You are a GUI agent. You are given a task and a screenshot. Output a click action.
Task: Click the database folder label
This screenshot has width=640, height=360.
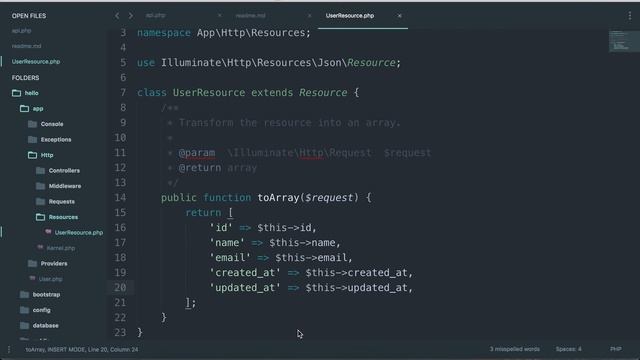pos(45,326)
